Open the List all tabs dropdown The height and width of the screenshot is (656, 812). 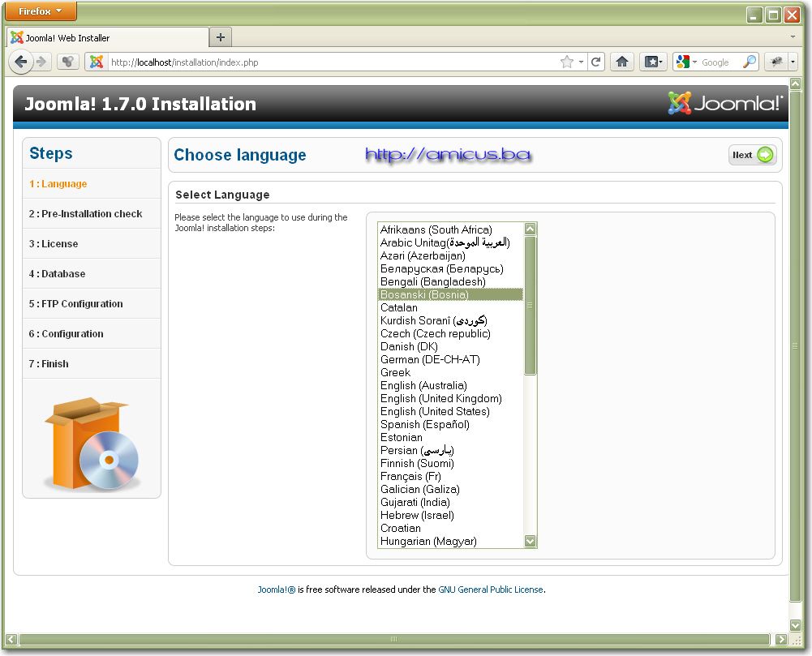pyautogui.click(x=793, y=37)
